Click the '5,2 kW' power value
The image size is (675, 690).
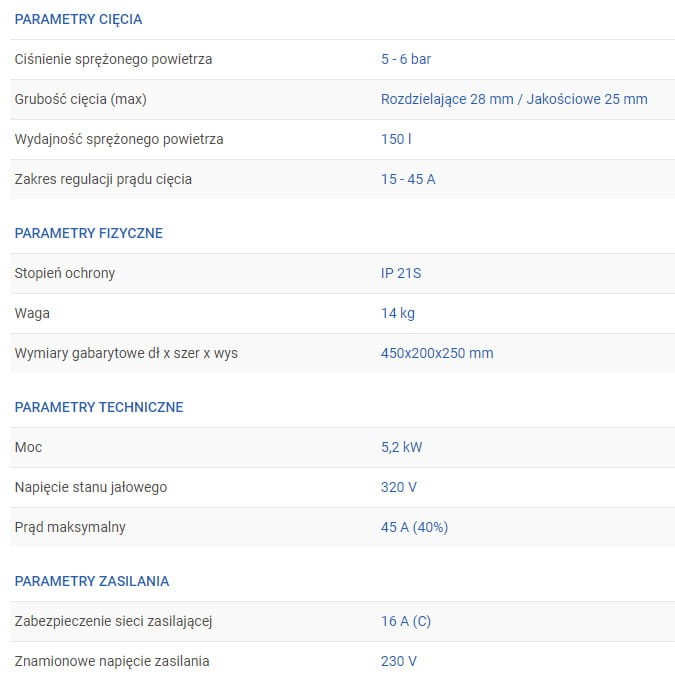coord(402,447)
